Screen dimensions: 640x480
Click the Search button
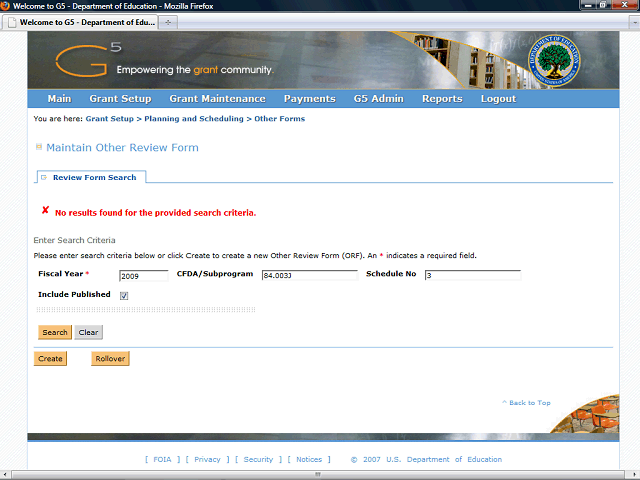(x=55, y=332)
